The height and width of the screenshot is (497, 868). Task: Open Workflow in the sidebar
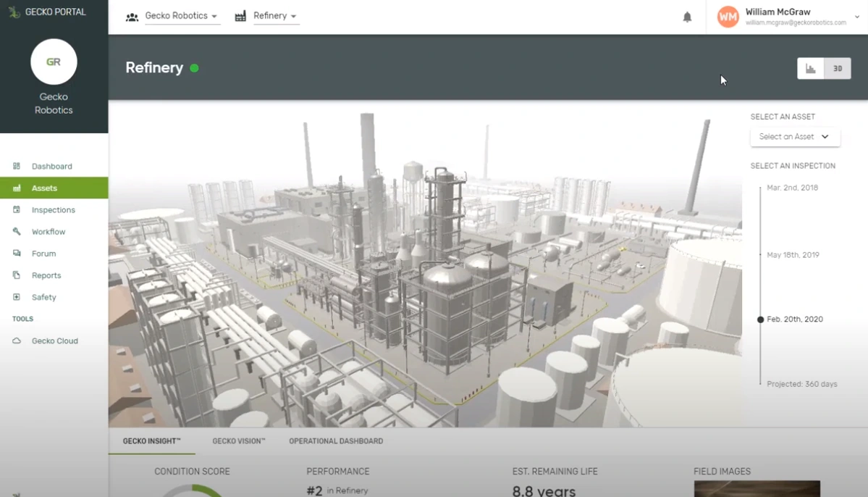coord(49,232)
